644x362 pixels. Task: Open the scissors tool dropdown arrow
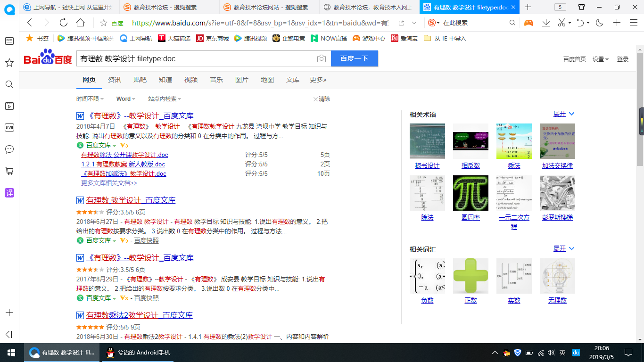pyautogui.click(x=570, y=23)
